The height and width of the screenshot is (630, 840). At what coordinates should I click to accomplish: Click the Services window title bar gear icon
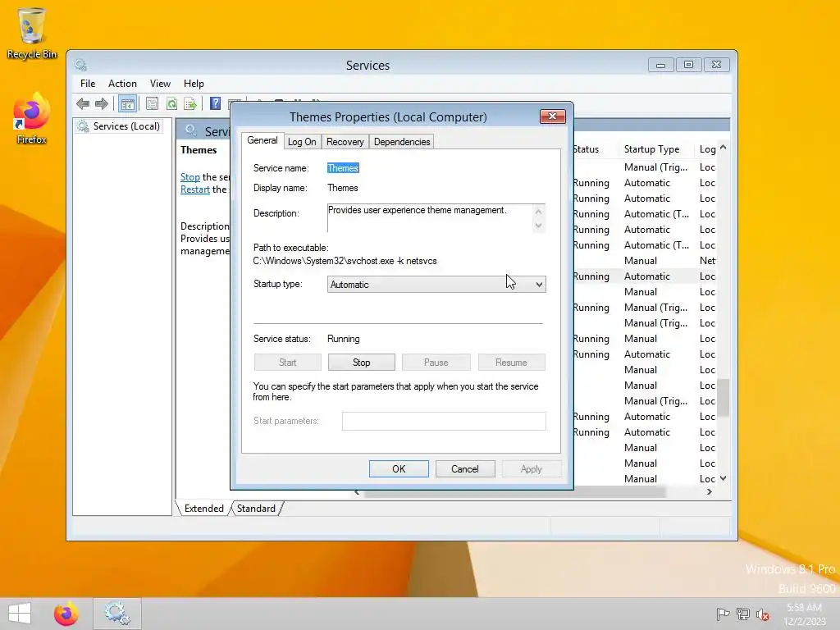click(81, 66)
